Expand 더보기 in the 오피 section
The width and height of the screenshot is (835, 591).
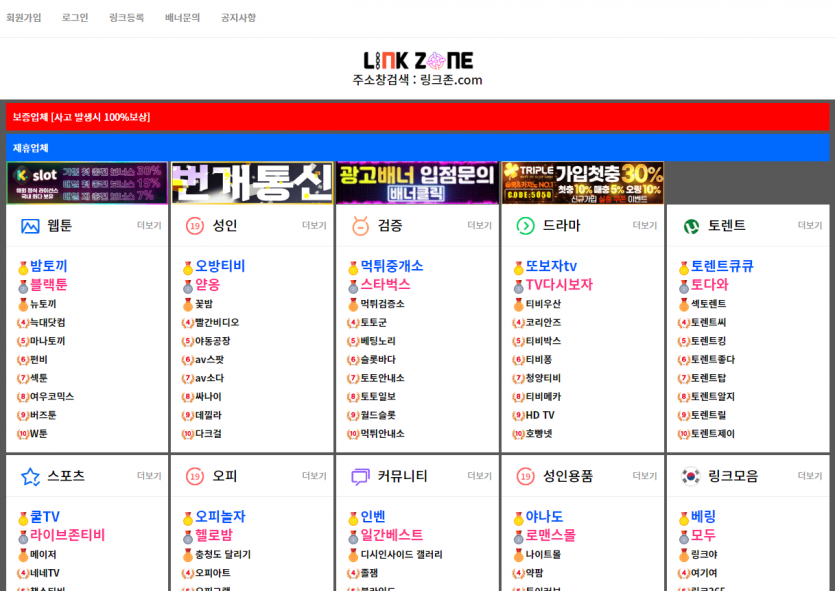point(314,476)
